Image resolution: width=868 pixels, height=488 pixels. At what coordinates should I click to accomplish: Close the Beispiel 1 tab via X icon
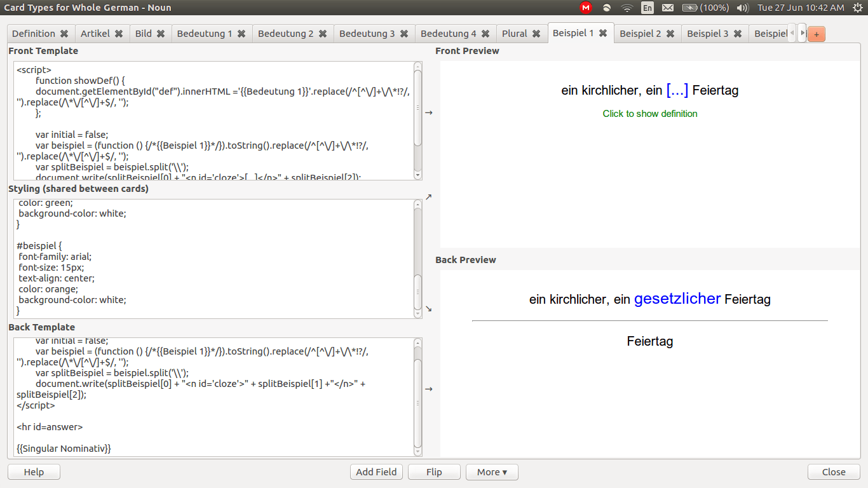click(x=603, y=33)
